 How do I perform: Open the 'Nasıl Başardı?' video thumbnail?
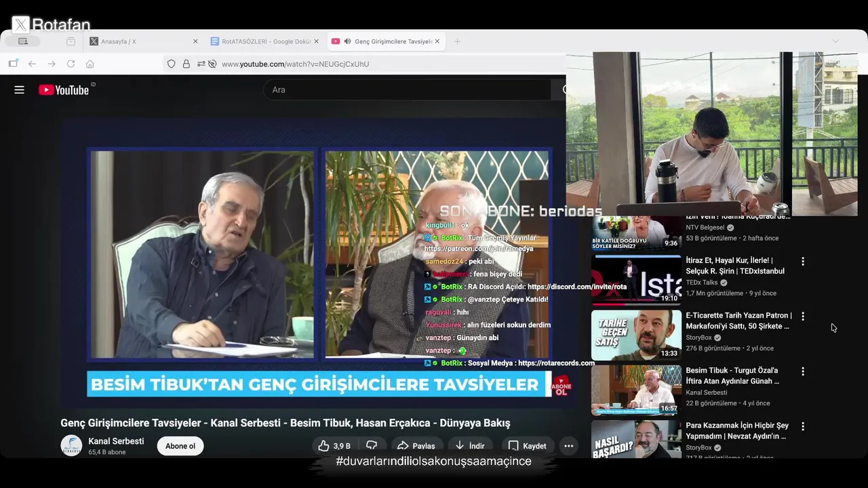click(x=636, y=439)
